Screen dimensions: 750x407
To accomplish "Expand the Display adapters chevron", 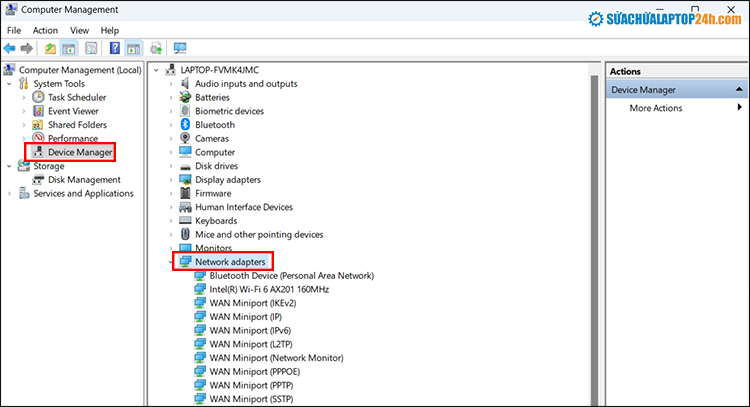I will pos(171,180).
